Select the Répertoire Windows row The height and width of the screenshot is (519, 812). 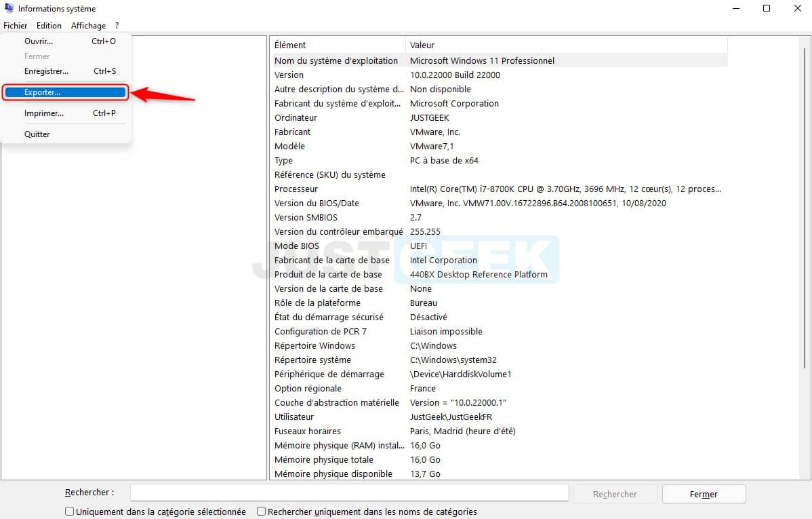[x=499, y=346]
